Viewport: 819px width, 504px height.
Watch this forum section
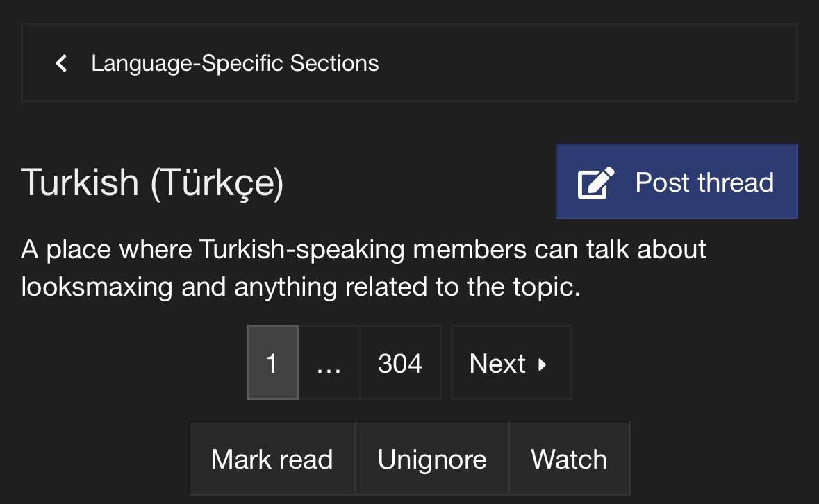pyautogui.click(x=570, y=459)
